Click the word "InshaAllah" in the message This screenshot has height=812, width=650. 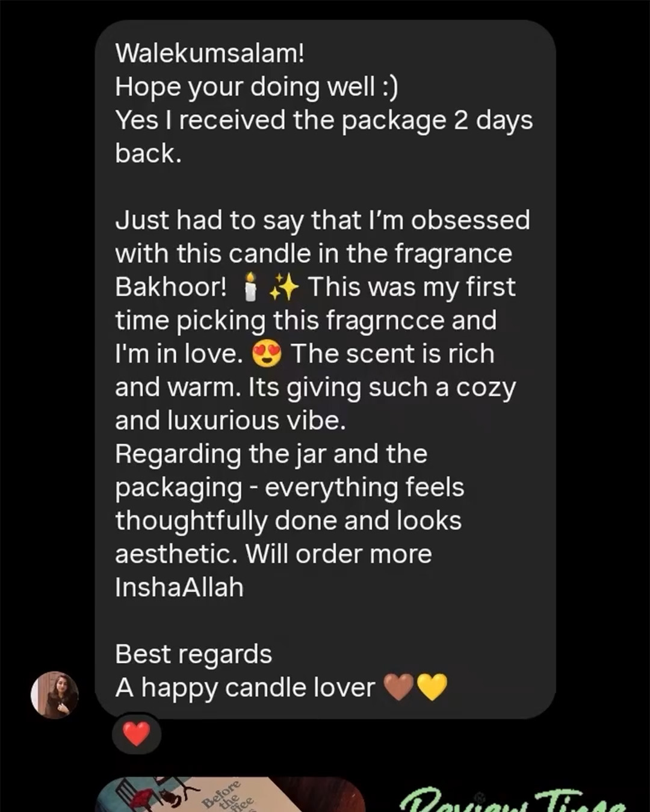click(179, 587)
